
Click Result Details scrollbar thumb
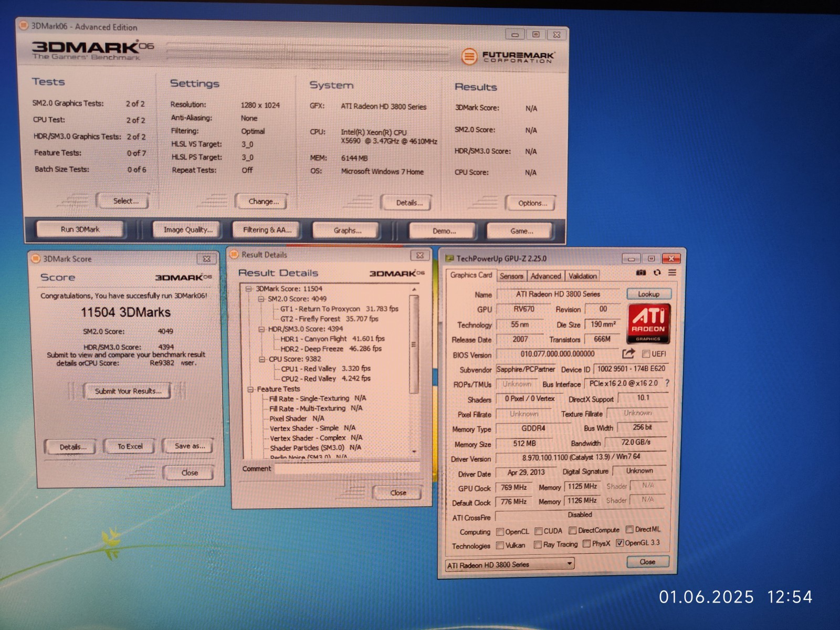(x=414, y=344)
